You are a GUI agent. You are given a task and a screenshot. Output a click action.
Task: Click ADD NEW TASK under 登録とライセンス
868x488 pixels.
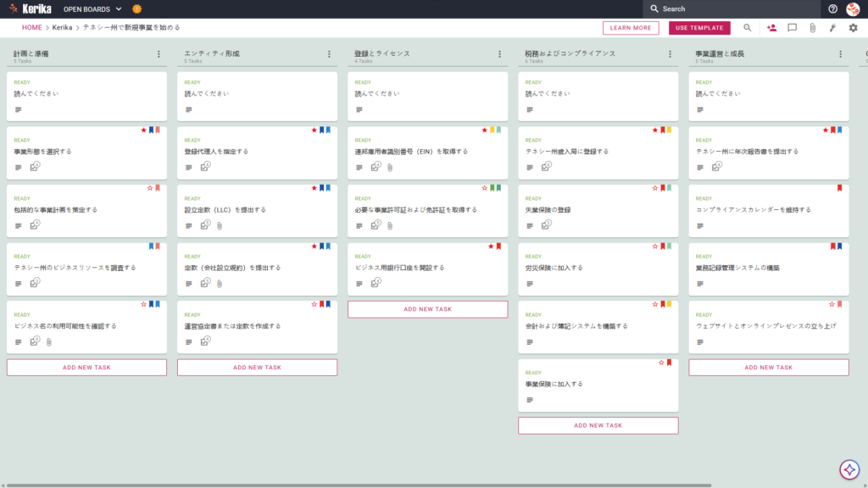(x=427, y=309)
